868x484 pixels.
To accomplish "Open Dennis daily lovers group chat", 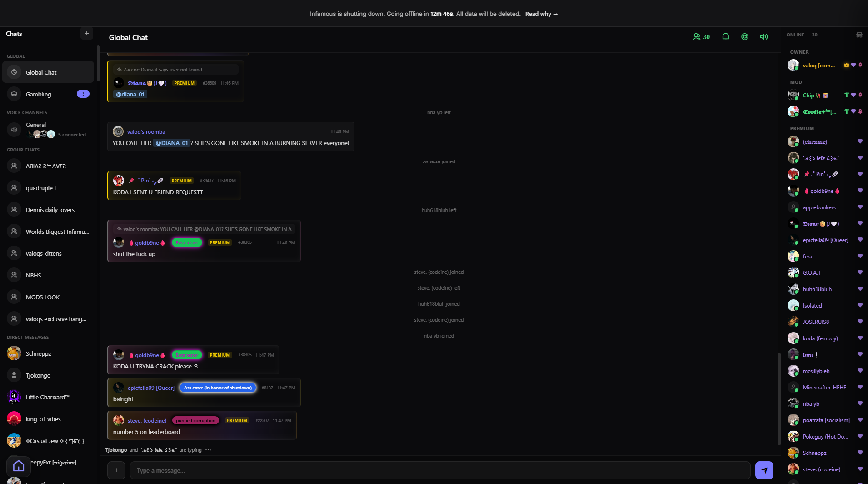I will tap(48, 210).
